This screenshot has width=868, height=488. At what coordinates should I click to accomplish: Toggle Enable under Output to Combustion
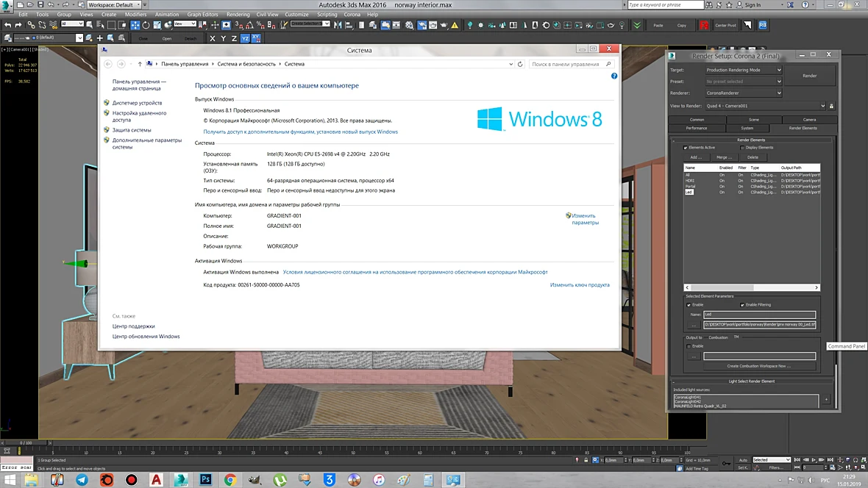pos(689,346)
